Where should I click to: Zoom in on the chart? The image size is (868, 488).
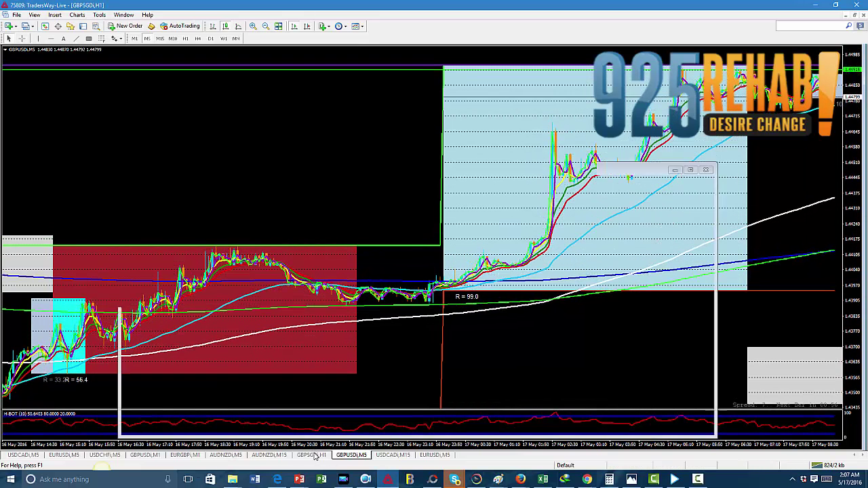pos(253,26)
